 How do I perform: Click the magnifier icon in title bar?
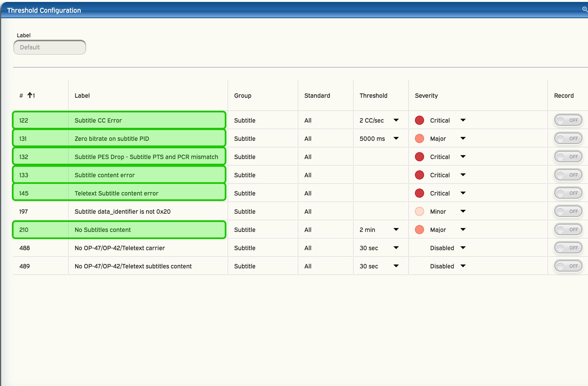[585, 9]
